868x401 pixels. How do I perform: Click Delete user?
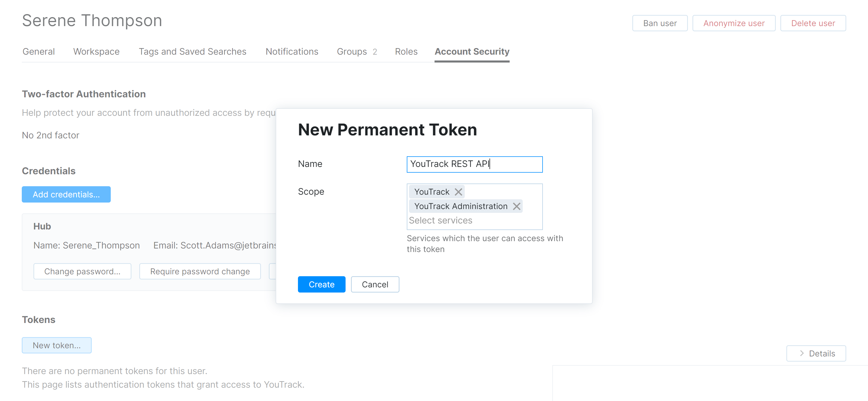813,23
